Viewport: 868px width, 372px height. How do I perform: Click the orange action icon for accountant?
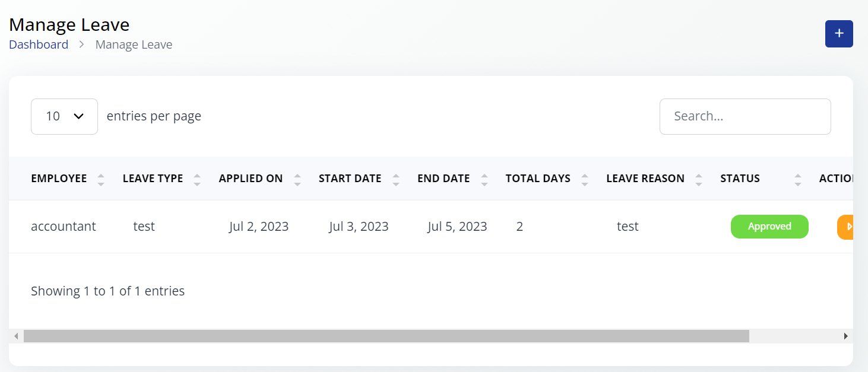pos(846,227)
